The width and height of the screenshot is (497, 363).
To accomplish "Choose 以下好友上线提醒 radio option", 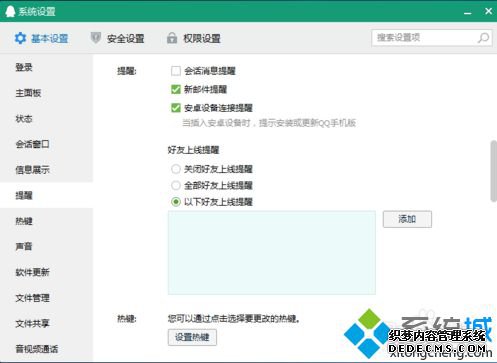I will [176, 202].
